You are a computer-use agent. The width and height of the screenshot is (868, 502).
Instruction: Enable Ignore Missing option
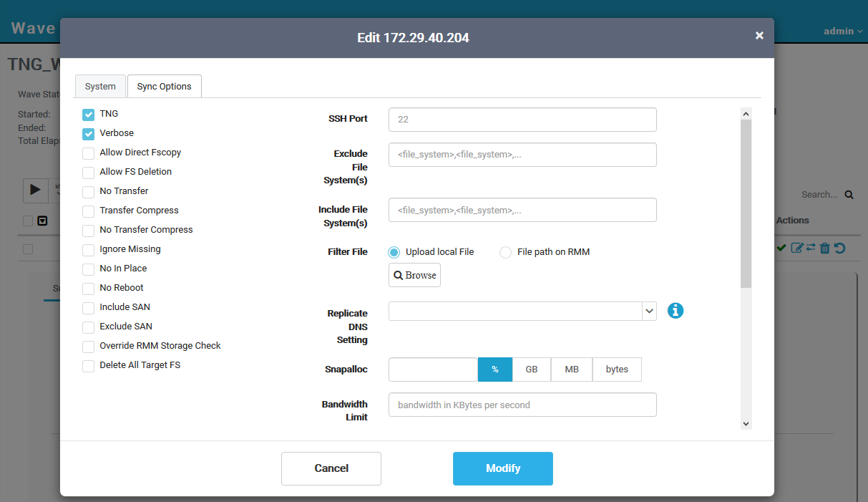pos(88,249)
